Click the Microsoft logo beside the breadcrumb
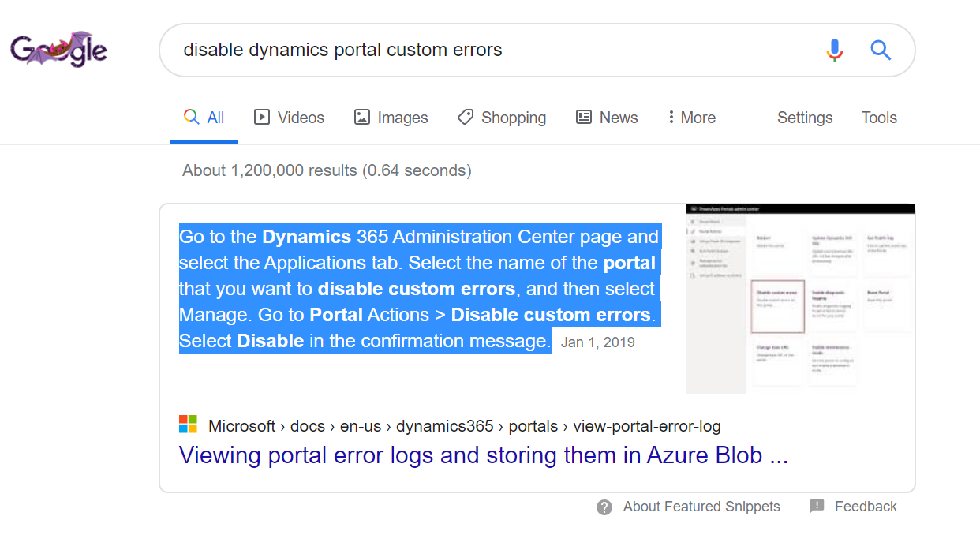980x535 pixels. click(x=188, y=425)
